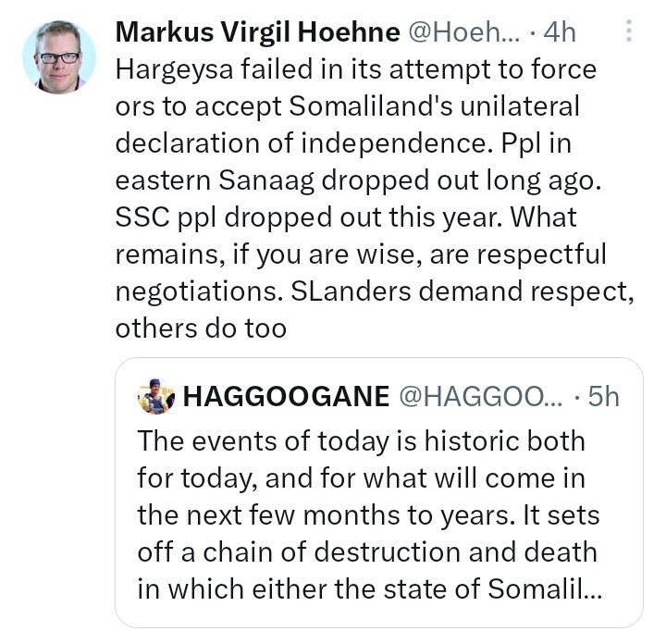Viewport: 666px width, 644px height.
Task: Click the line 'others do too'
Action: [x=201, y=328]
